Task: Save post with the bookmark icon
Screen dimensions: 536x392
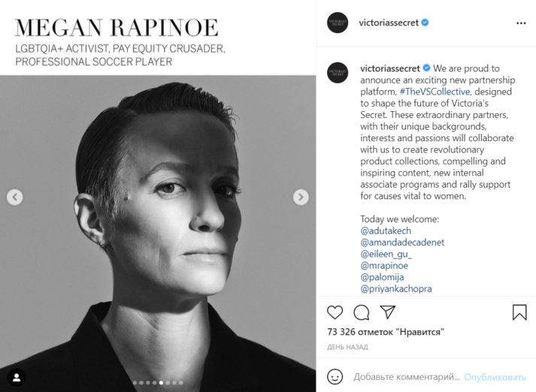Action: tap(519, 312)
